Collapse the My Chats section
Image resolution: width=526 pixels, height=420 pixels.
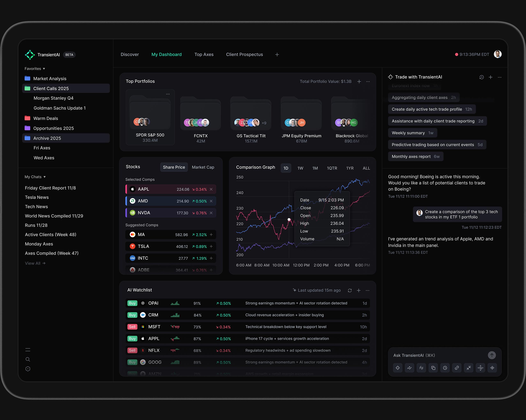point(44,177)
